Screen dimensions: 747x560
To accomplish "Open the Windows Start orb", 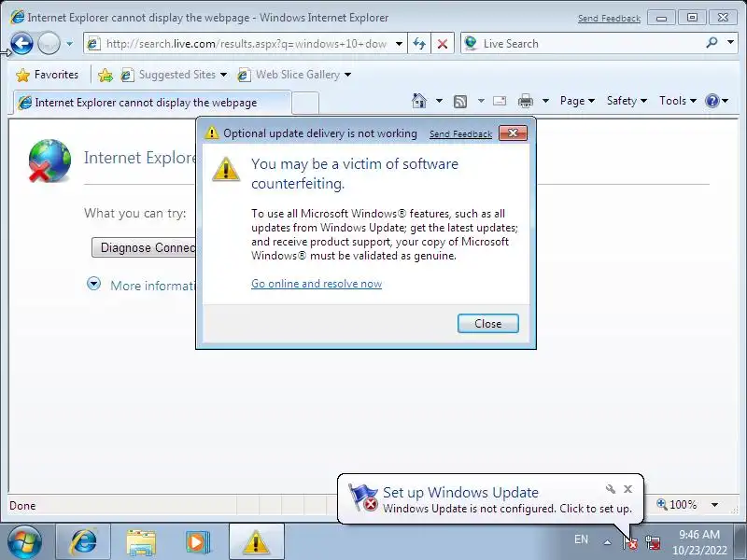I will pyautogui.click(x=24, y=542).
